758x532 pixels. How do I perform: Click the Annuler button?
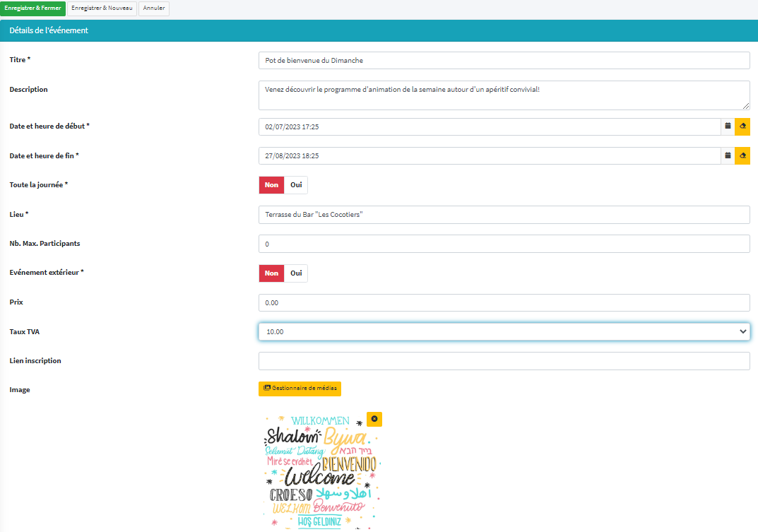pyautogui.click(x=154, y=8)
